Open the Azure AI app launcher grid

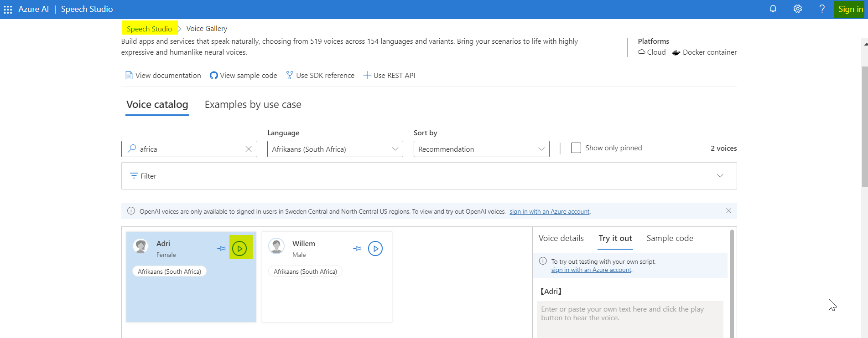[x=8, y=9]
